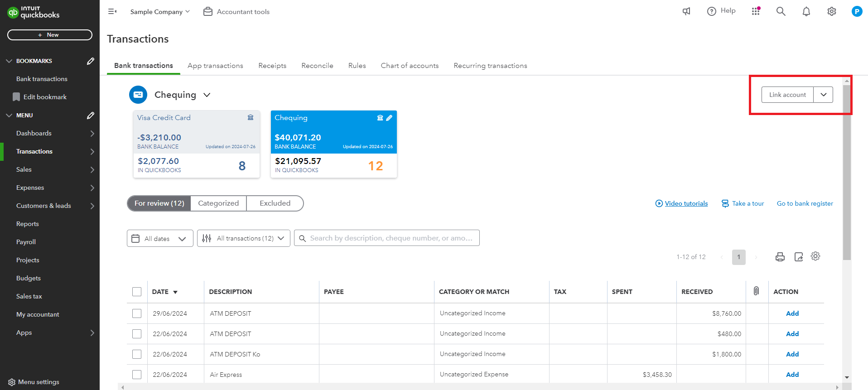868x390 pixels.
Task: Open the arrow next to Link account
Action: (x=823, y=95)
